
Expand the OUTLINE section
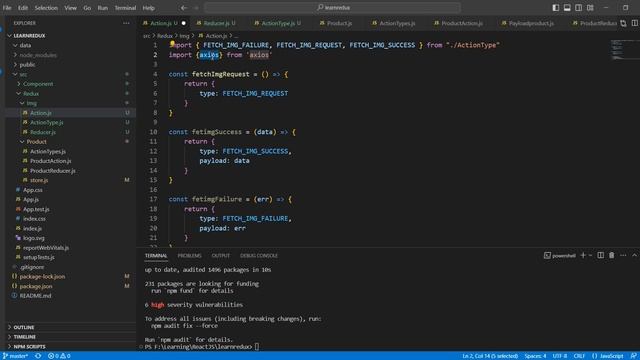click(x=24, y=327)
